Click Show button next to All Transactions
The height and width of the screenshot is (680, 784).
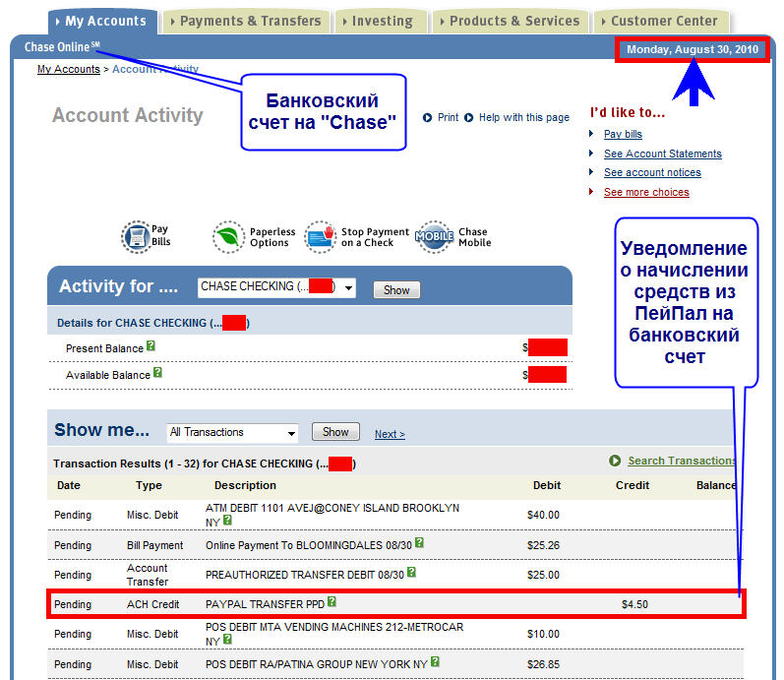pos(335,432)
